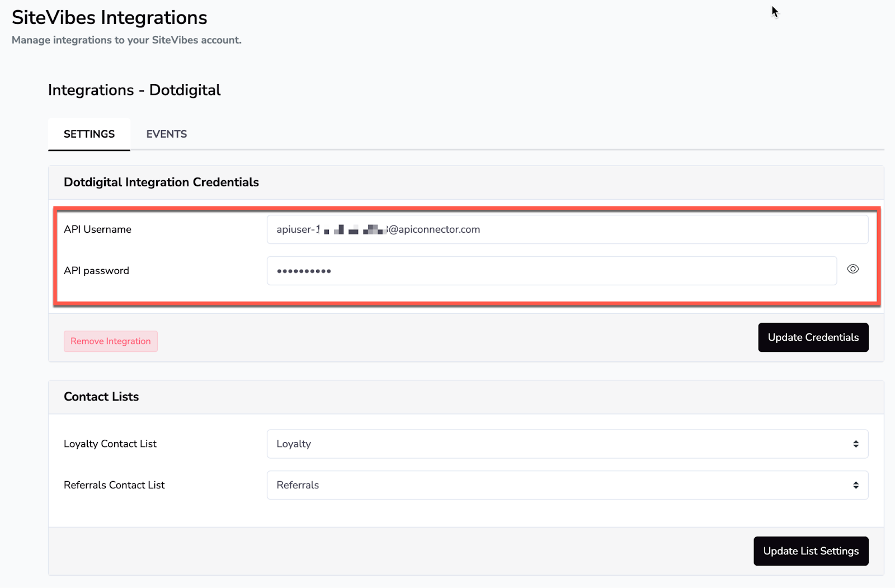This screenshot has height=588, width=895.
Task: Click the 'SiteVibes Integrations' page title
Action: point(110,18)
